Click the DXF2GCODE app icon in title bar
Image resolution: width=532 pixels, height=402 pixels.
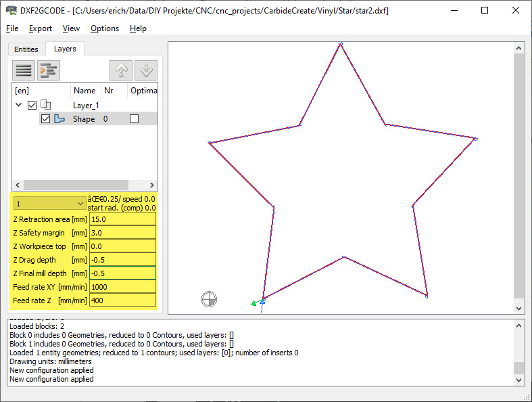click(x=10, y=10)
